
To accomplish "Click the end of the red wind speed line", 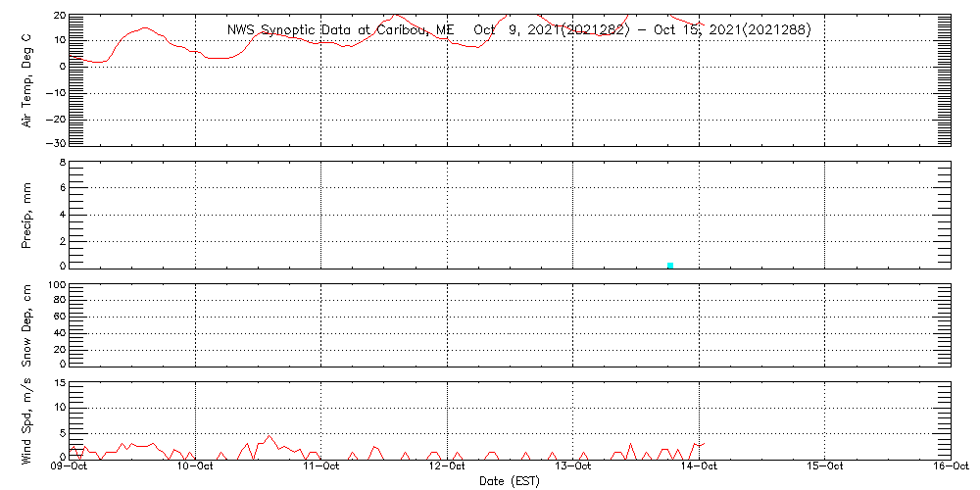I will pyautogui.click(x=704, y=443).
